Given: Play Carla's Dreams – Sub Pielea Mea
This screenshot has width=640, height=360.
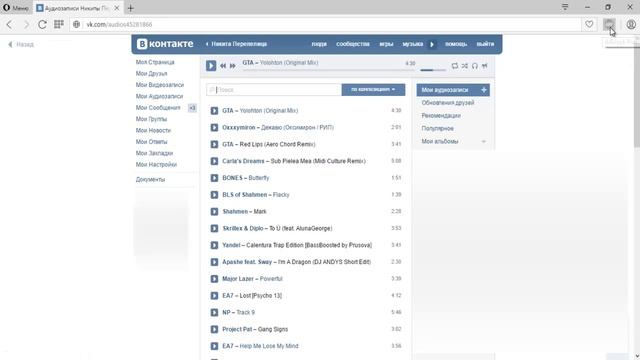Looking at the screenshot, I should click(214, 161).
